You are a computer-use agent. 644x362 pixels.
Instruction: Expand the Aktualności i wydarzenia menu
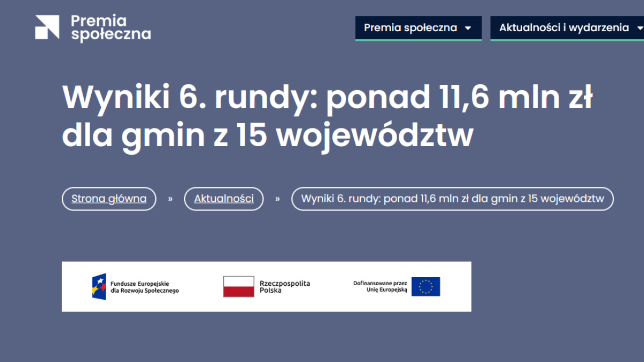point(566,27)
